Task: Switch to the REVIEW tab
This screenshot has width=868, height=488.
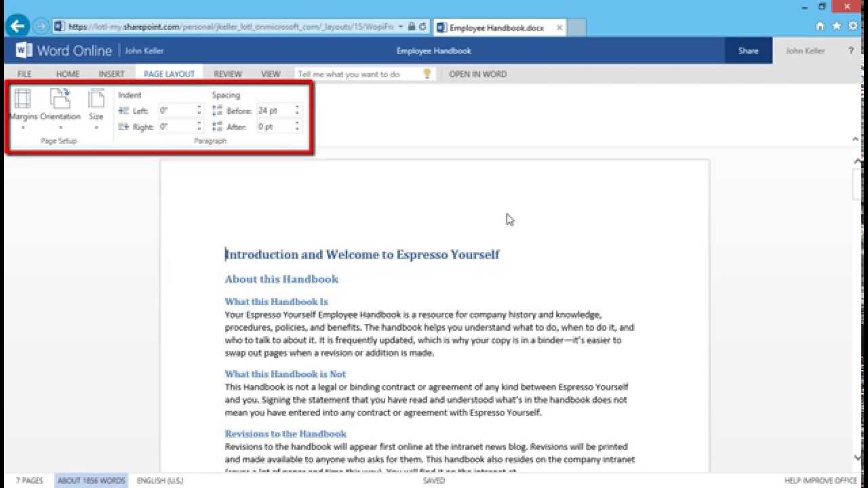Action: [x=228, y=74]
